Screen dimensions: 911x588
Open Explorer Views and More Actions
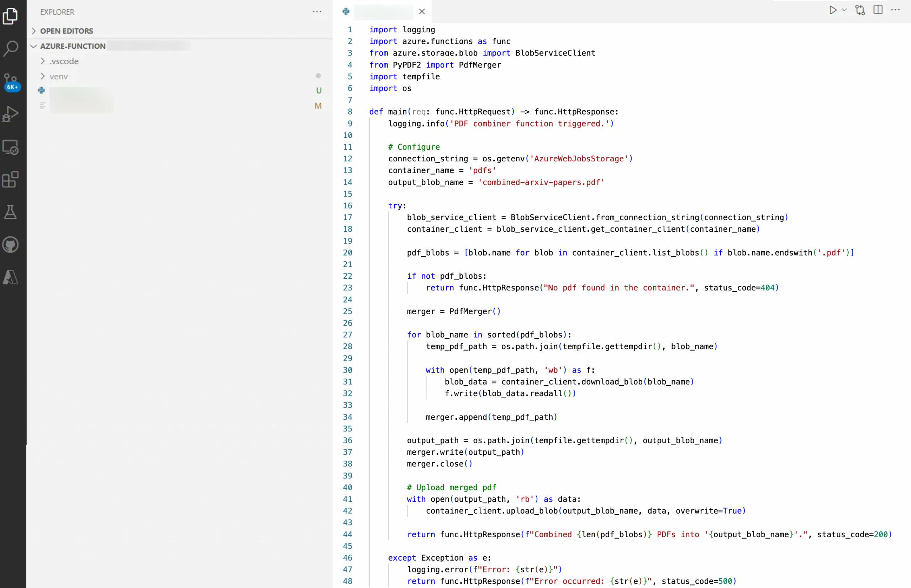coord(317,12)
